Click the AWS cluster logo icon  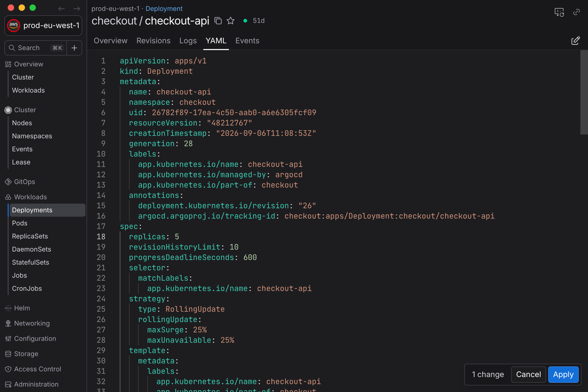tap(14, 26)
